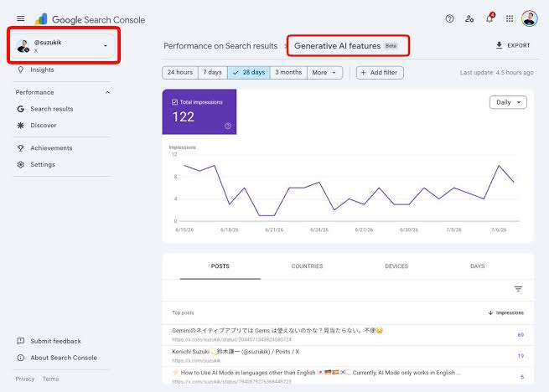The height and width of the screenshot is (392, 549).
Task: Click the 7/6/26 peak on impressions chart
Action: [499, 166]
